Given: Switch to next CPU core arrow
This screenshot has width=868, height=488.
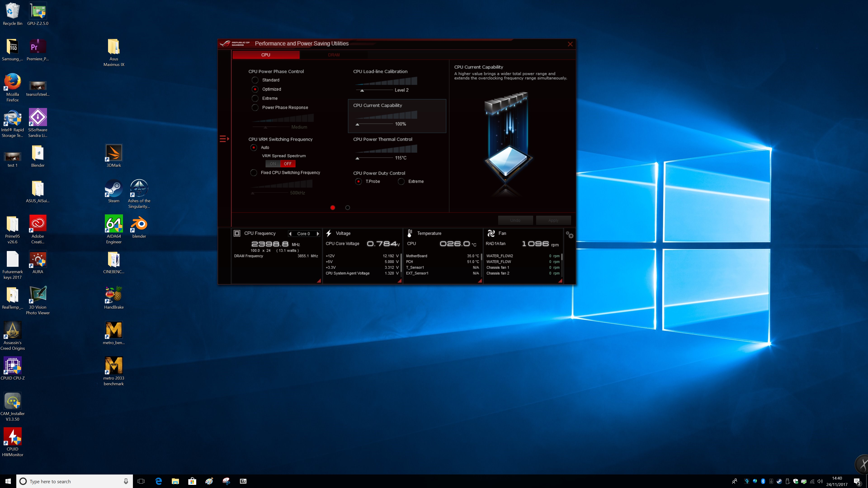Looking at the screenshot, I should coord(318,234).
